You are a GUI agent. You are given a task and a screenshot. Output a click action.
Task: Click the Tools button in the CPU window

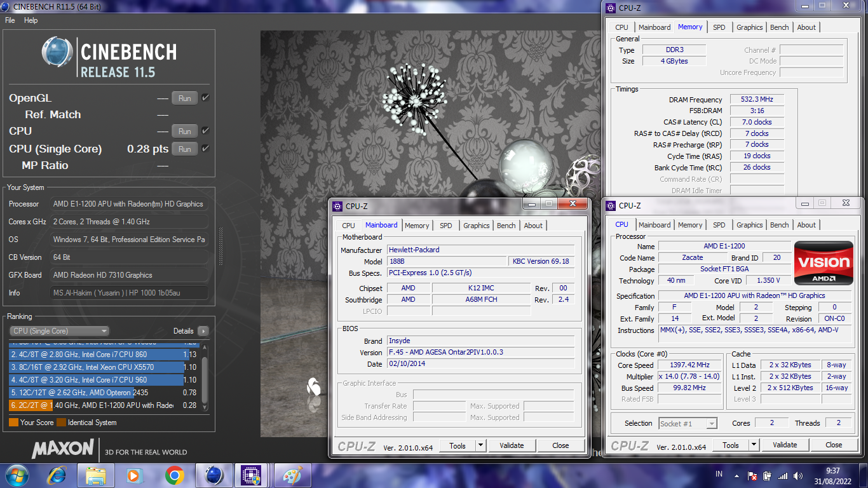(731, 445)
